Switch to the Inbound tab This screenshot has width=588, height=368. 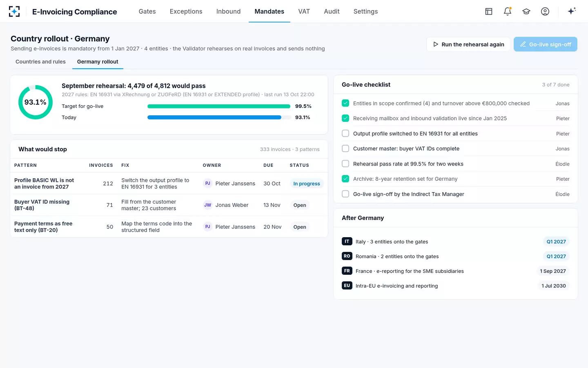pyautogui.click(x=229, y=11)
